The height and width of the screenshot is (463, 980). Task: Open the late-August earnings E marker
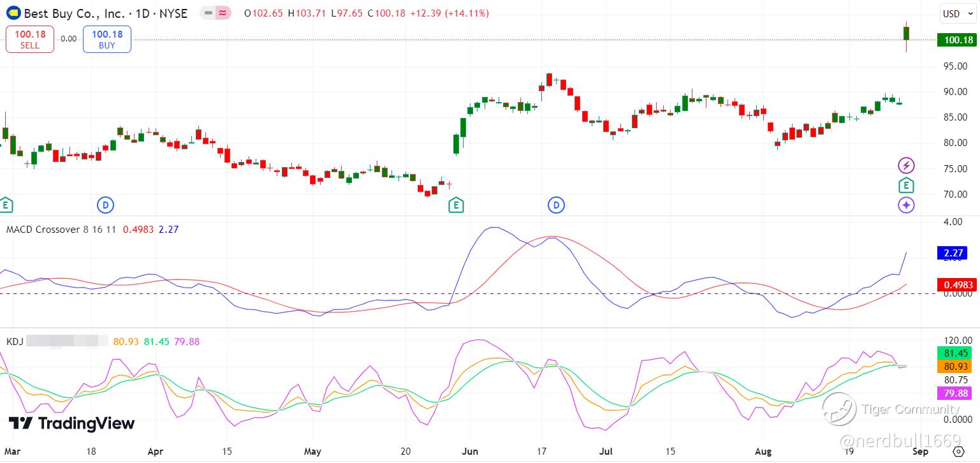906,186
